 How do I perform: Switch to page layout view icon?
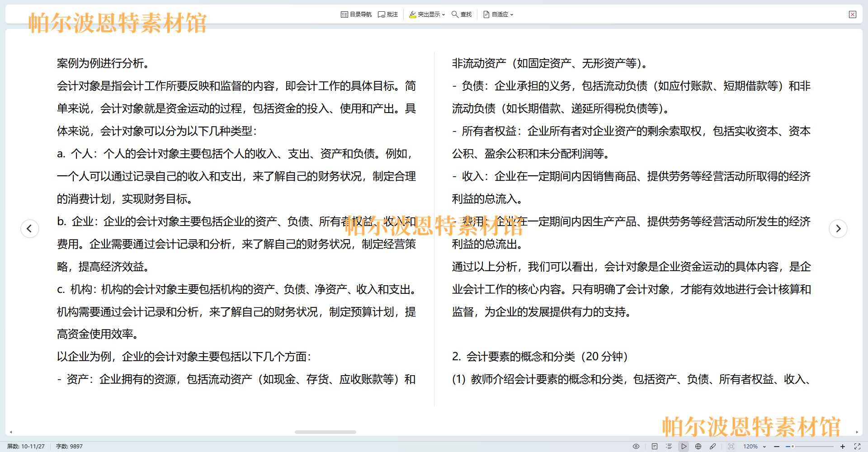[654, 446]
